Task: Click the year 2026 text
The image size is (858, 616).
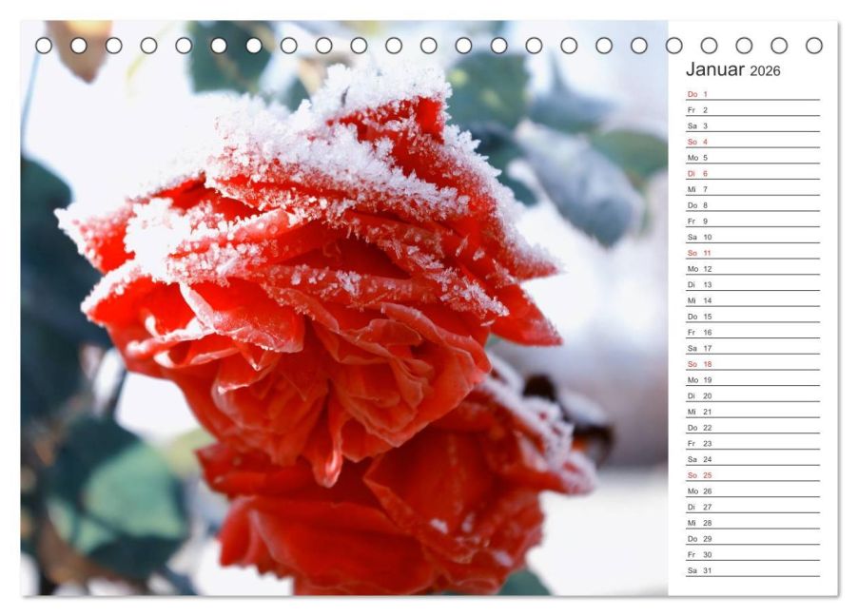Action: pyautogui.click(x=765, y=70)
